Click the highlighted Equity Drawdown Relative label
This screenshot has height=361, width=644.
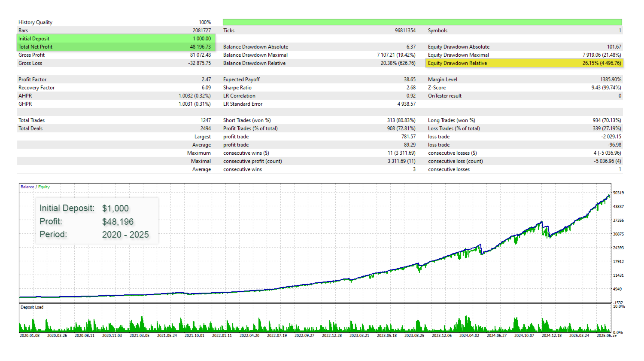[457, 63]
